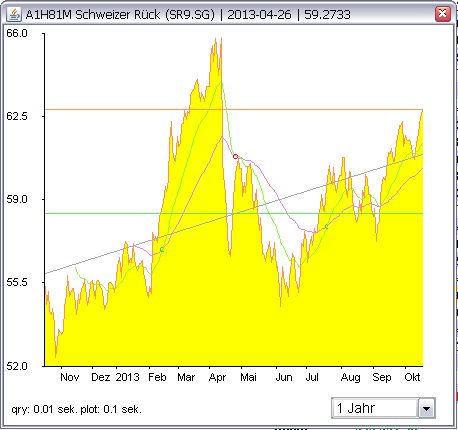The width and height of the screenshot is (458, 430).
Task: Click the Nov label on time axis
Action: tap(70, 377)
